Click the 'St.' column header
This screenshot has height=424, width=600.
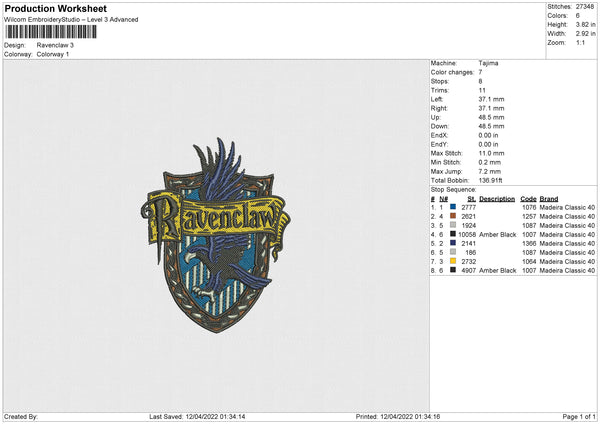[472, 199]
